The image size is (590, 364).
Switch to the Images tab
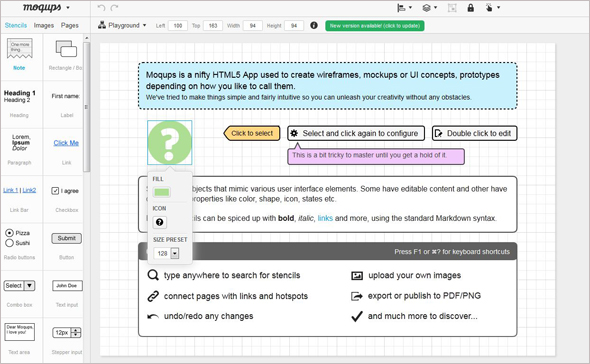pos(44,25)
